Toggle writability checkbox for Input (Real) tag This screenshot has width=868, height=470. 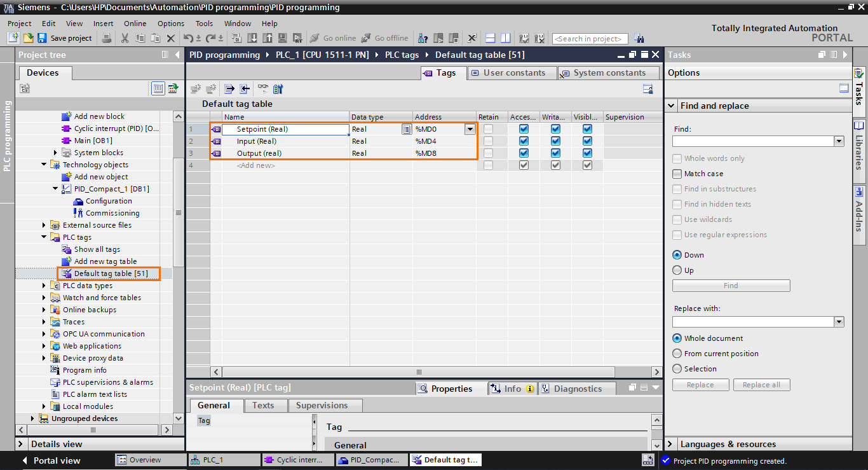point(556,141)
